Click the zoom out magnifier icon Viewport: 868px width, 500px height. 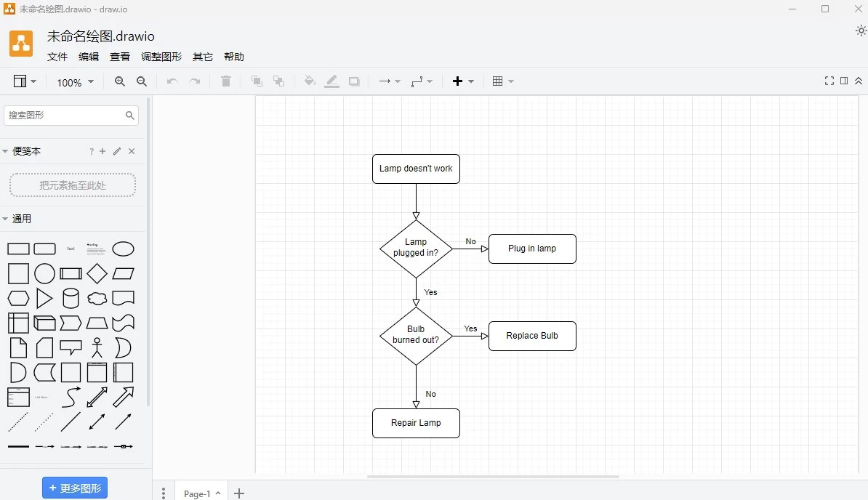[x=142, y=81]
